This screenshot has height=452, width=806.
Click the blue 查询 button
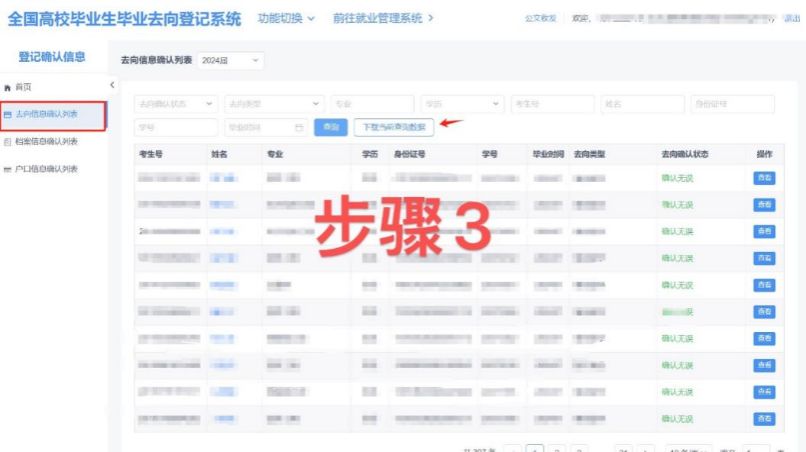(330, 127)
